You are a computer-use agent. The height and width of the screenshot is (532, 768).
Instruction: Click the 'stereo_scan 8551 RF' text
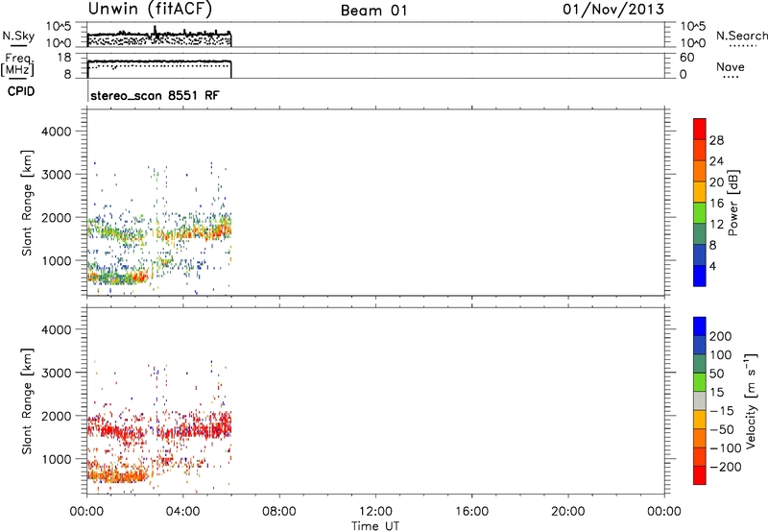pos(155,95)
